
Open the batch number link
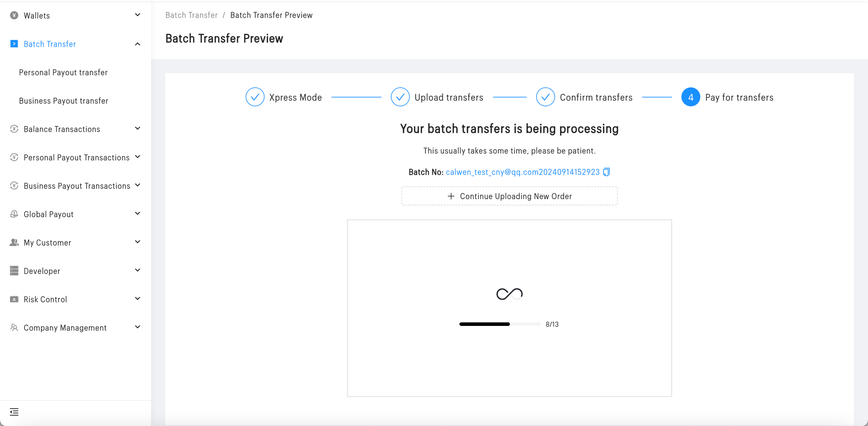click(x=523, y=172)
